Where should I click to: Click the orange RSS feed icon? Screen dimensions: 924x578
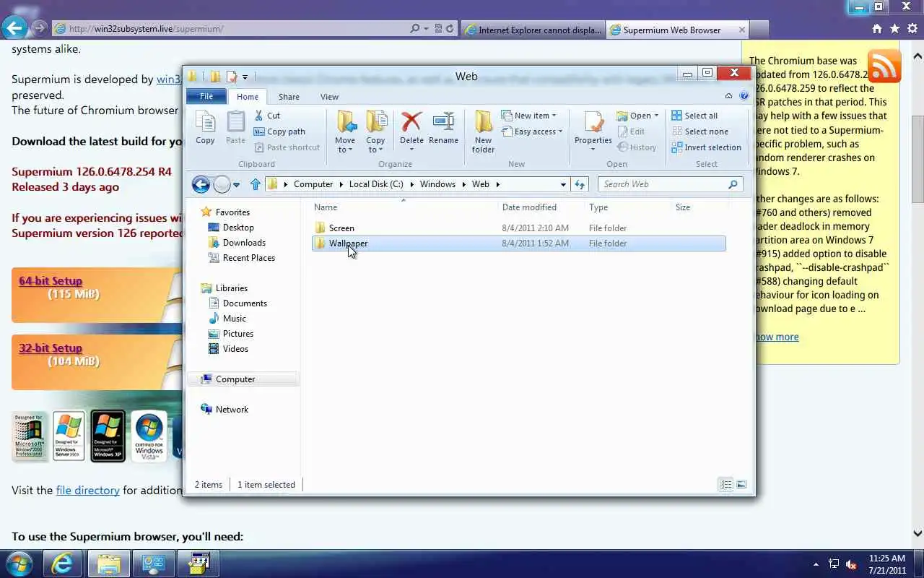[x=884, y=66]
